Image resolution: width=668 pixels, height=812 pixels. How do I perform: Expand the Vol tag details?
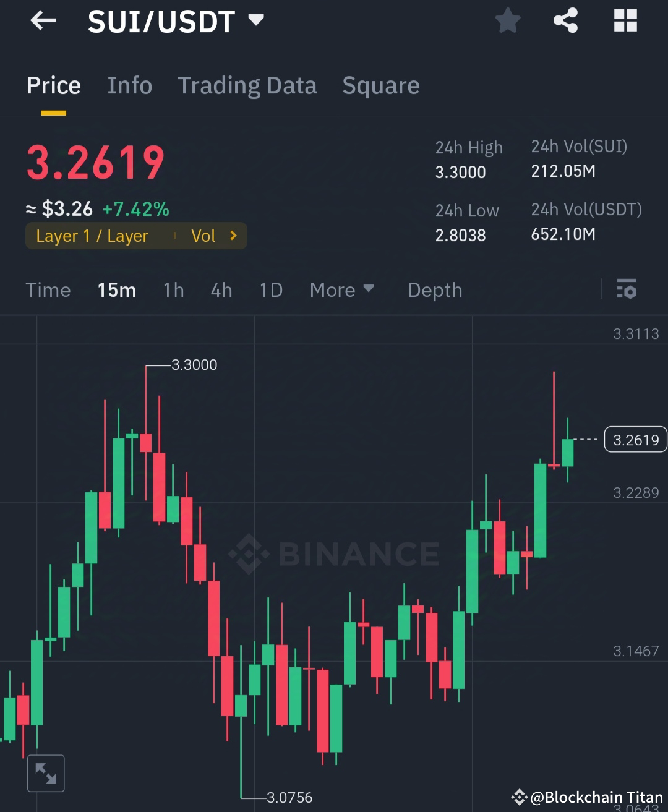(213, 236)
